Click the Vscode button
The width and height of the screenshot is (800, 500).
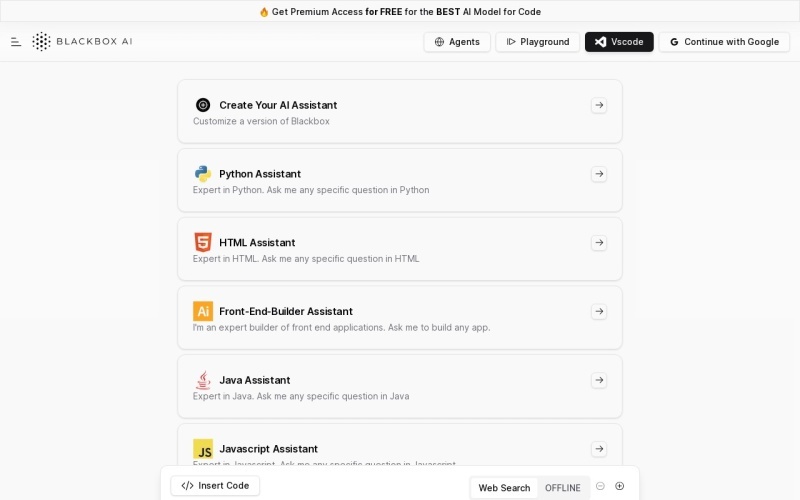(x=619, y=42)
